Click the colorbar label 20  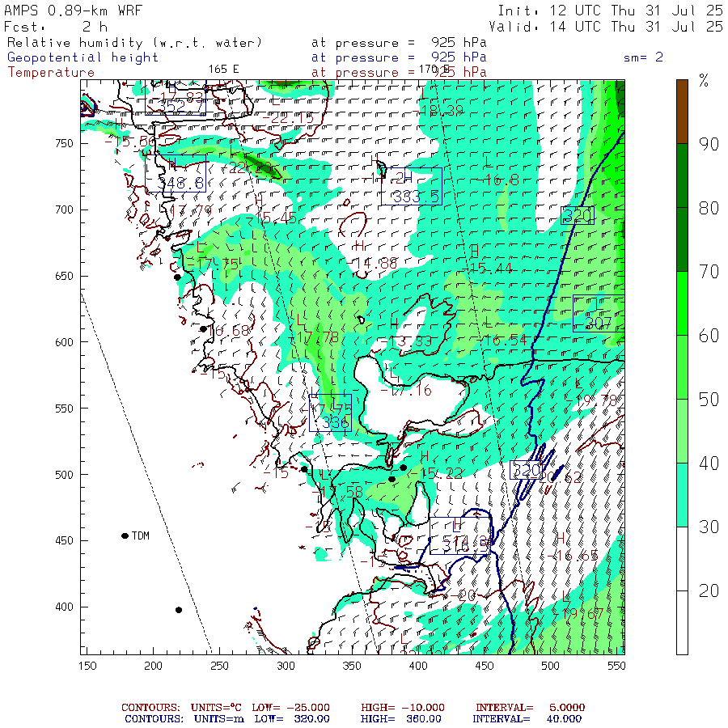pos(709,591)
